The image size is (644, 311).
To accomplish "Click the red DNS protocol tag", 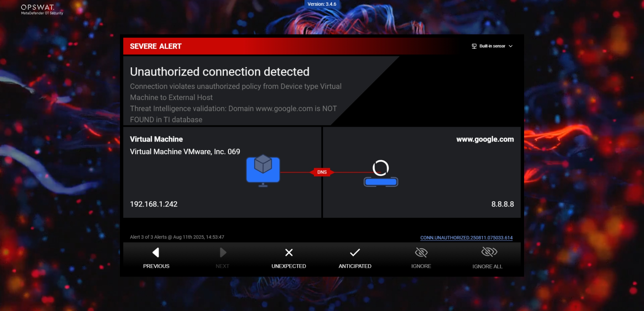I will [322, 172].
